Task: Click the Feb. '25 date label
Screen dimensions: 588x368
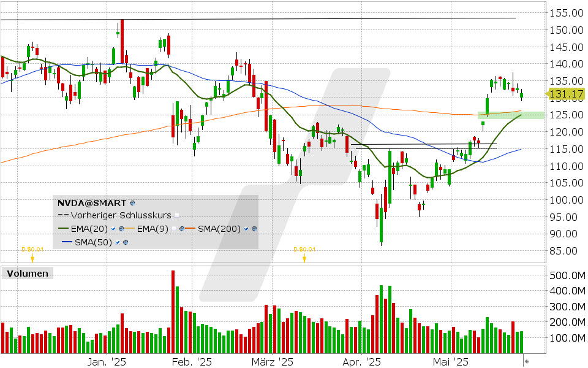Action: coord(192,362)
